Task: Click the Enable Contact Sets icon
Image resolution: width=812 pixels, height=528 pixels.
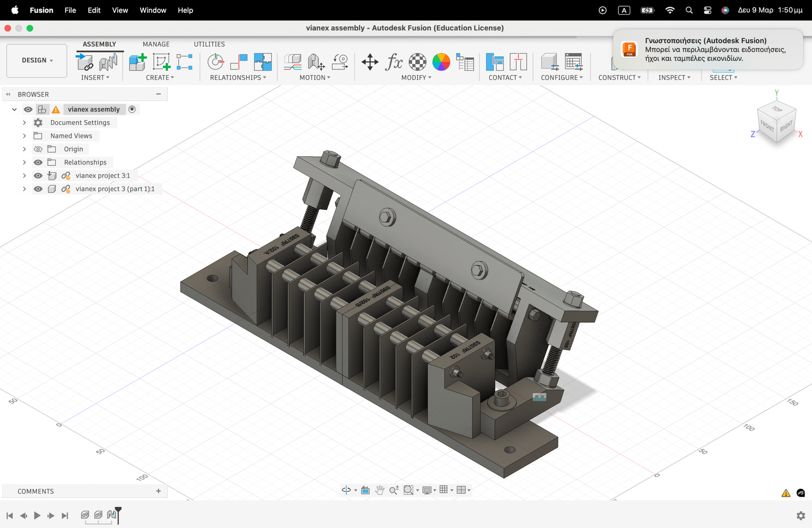Action: [495, 62]
